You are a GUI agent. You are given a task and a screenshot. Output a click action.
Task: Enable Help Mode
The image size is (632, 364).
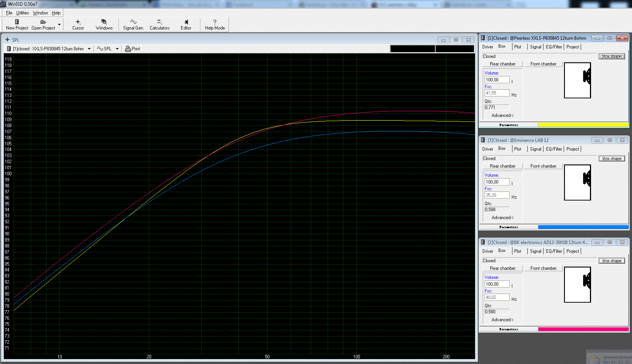[215, 25]
